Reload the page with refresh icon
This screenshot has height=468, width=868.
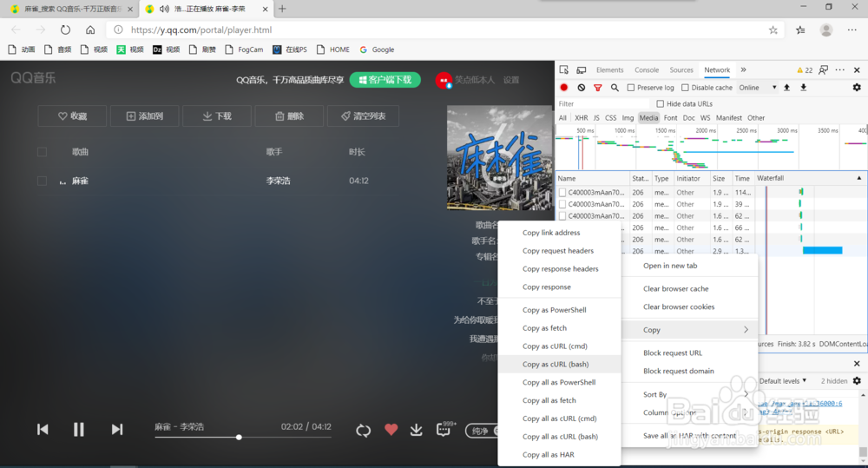(65, 30)
